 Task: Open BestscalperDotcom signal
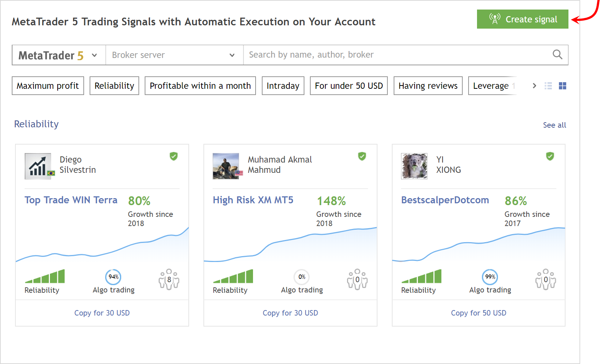(445, 200)
